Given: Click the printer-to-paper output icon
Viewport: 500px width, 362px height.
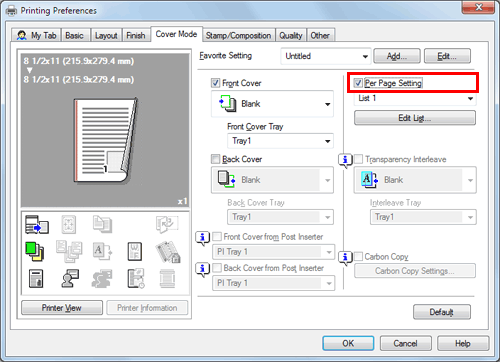Looking at the screenshot, I should (x=37, y=224).
